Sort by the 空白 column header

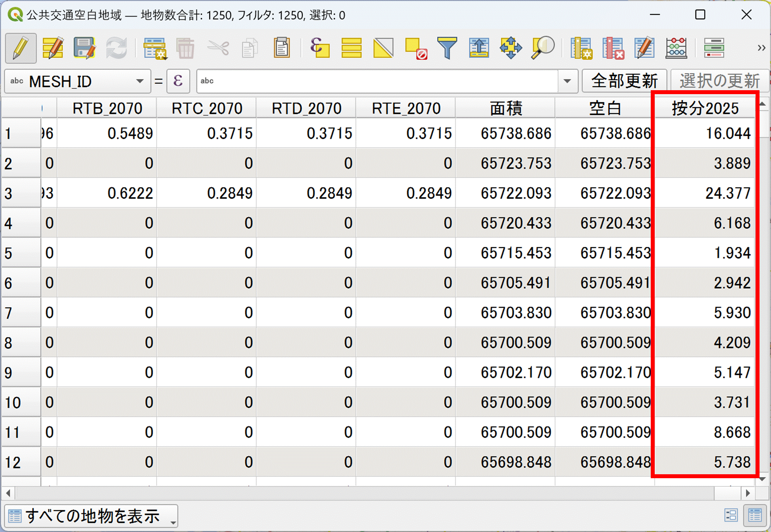(604, 108)
